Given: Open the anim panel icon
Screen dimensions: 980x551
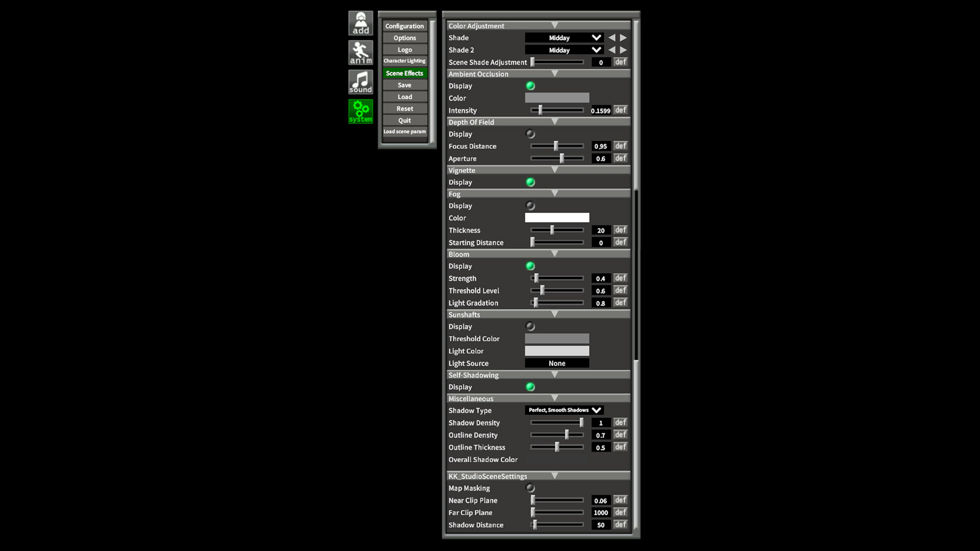Looking at the screenshot, I should pyautogui.click(x=361, y=53).
